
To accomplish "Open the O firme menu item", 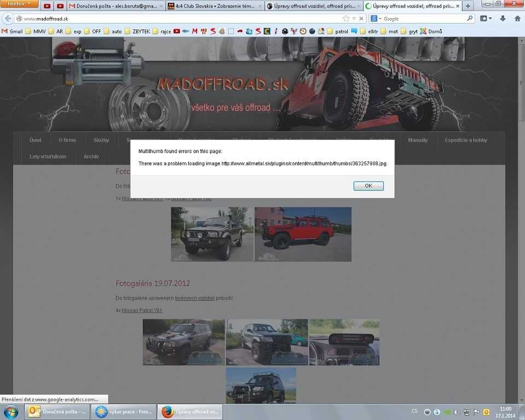I will click(x=67, y=140).
